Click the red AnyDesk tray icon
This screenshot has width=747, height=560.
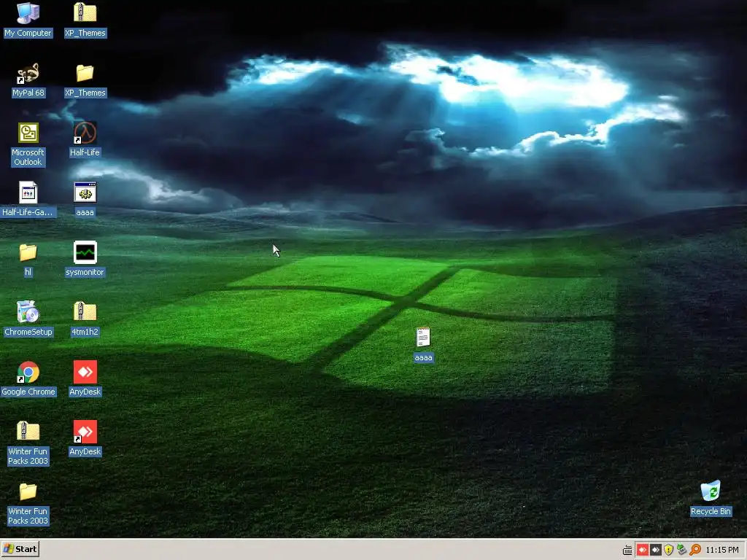(642, 550)
